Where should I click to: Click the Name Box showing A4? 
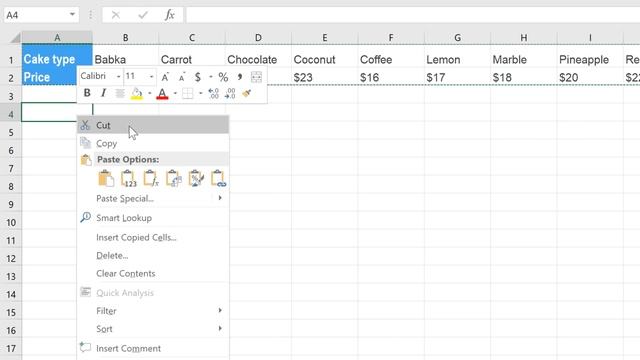coord(36,15)
